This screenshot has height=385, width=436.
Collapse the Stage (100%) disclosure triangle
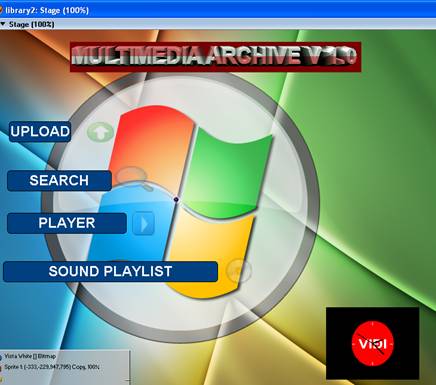3,24
